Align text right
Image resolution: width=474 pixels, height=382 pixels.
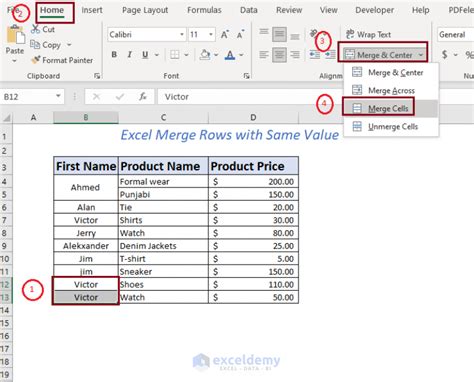295,54
